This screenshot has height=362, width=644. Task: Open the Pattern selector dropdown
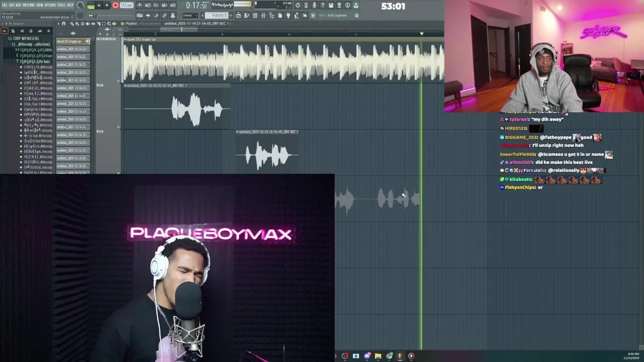pos(216,16)
